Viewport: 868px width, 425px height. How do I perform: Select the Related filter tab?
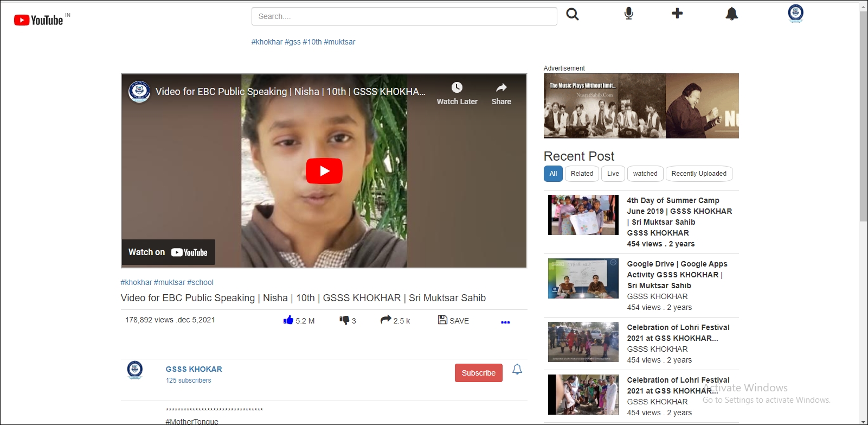pos(582,174)
